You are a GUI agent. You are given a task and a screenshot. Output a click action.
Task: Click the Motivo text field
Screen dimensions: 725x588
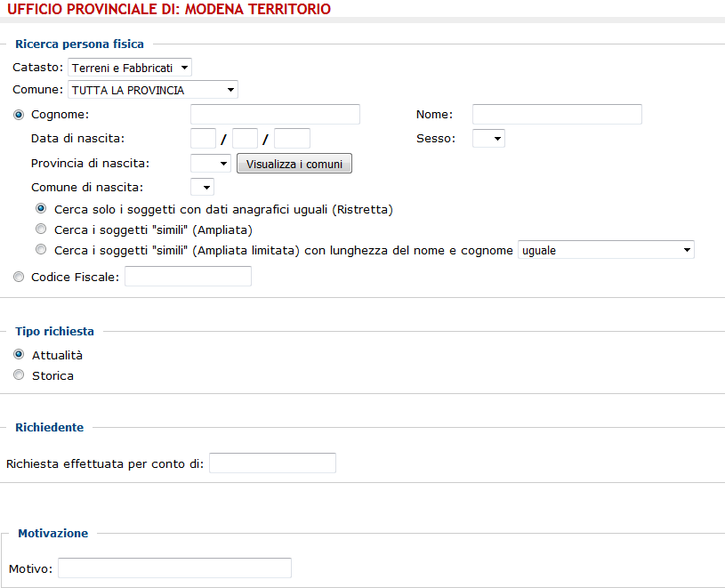[x=174, y=568]
